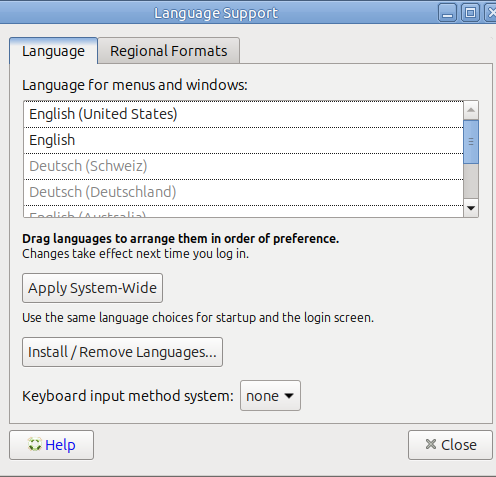Open Install / Remove Languages dialog
Screen dimensions: 496x477
point(122,352)
